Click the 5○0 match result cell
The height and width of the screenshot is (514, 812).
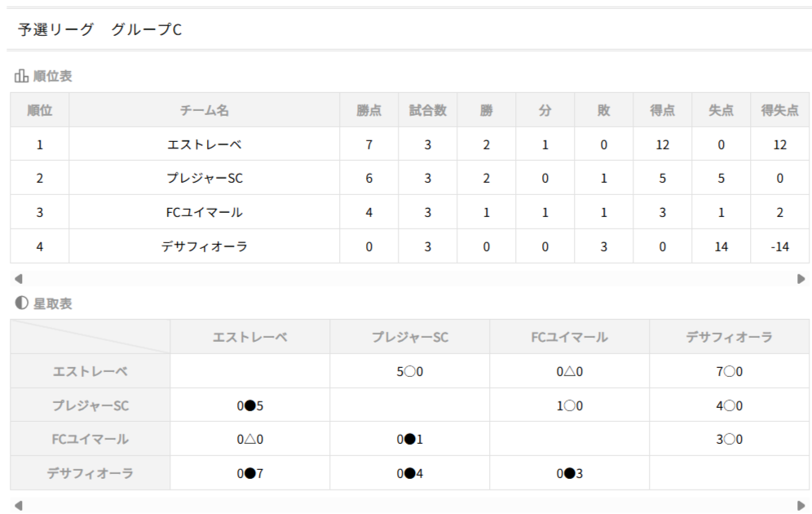pyautogui.click(x=409, y=371)
